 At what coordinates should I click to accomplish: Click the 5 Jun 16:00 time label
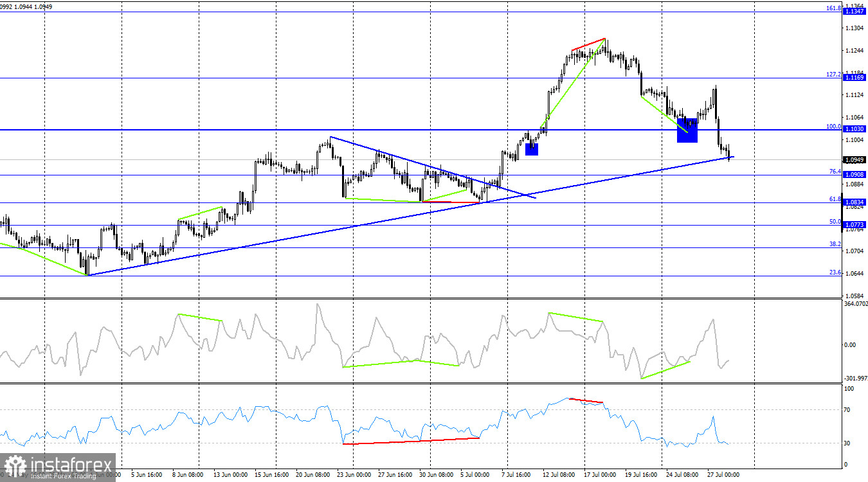[x=147, y=475]
